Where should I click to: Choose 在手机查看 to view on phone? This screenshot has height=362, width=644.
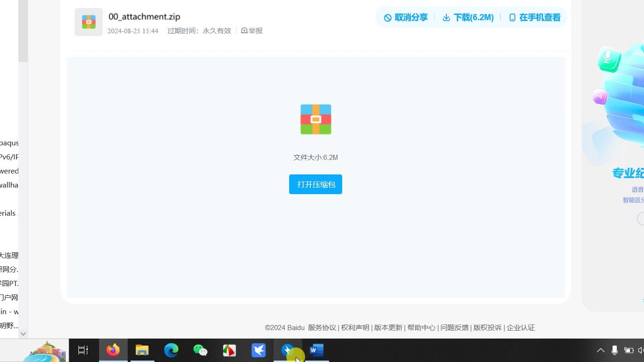point(535,17)
